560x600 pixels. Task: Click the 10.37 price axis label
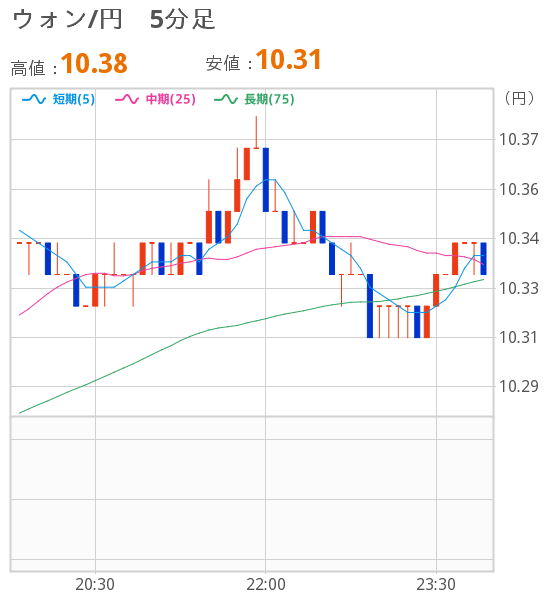(x=519, y=139)
